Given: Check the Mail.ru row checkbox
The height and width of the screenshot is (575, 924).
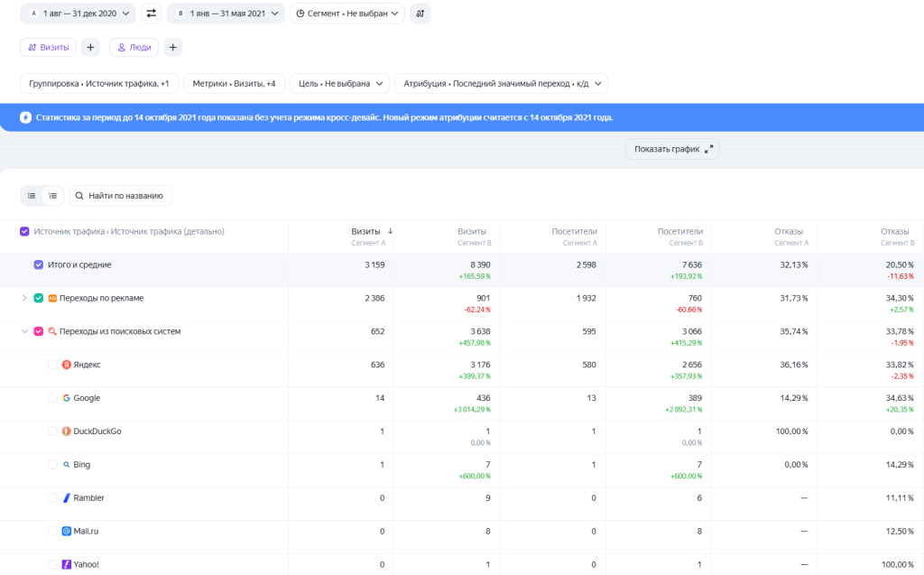Looking at the screenshot, I should [x=52, y=532].
